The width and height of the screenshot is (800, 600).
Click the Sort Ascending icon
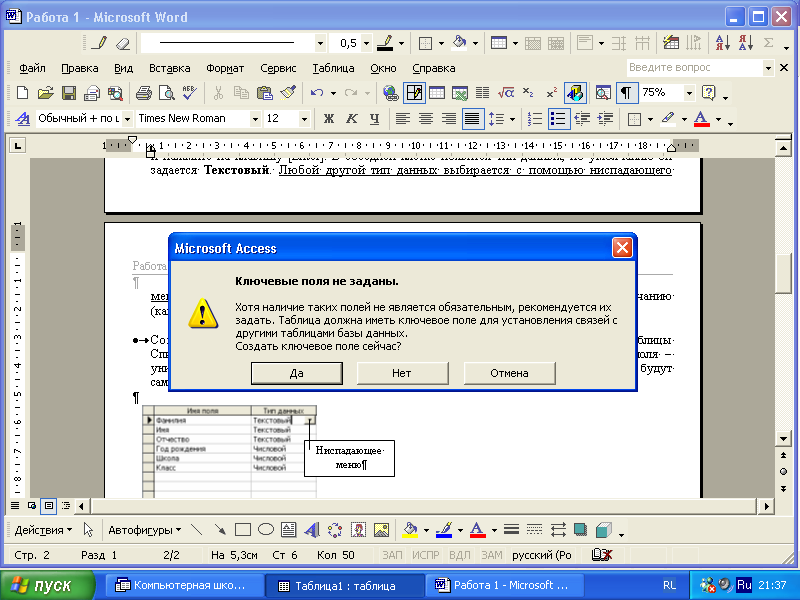click(x=722, y=43)
